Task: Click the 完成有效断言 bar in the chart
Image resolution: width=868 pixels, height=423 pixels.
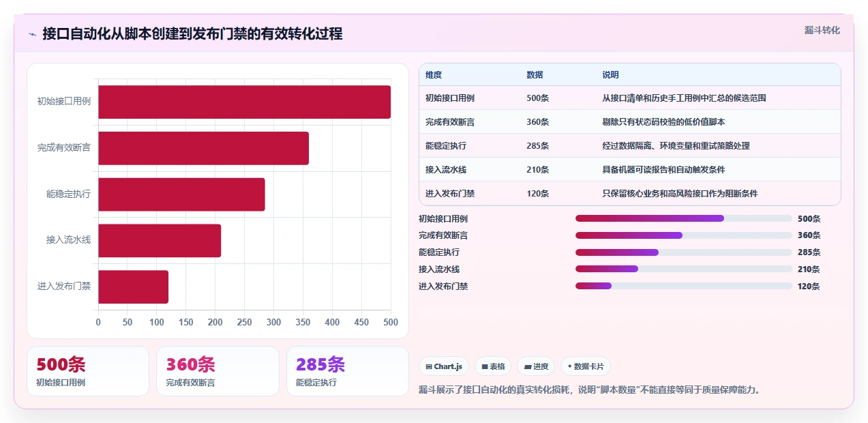Action: tap(204, 148)
